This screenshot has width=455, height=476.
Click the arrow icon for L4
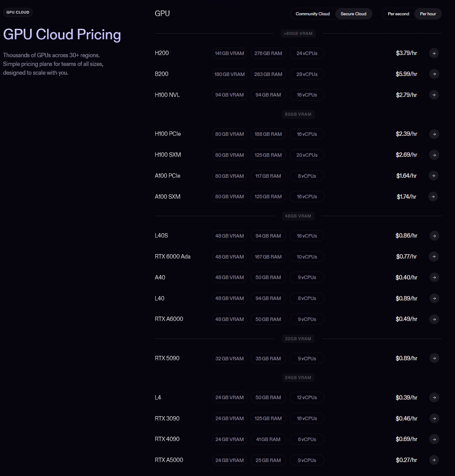[x=434, y=397]
